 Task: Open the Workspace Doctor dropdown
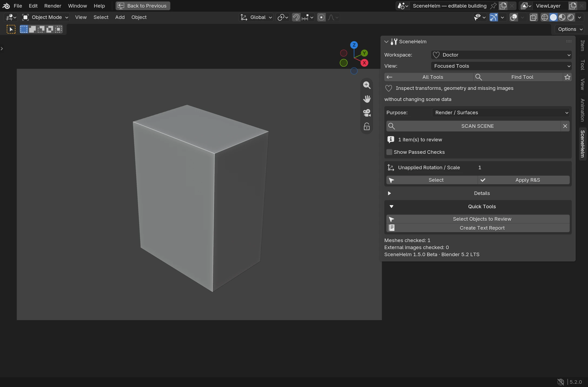click(x=501, y=55)
